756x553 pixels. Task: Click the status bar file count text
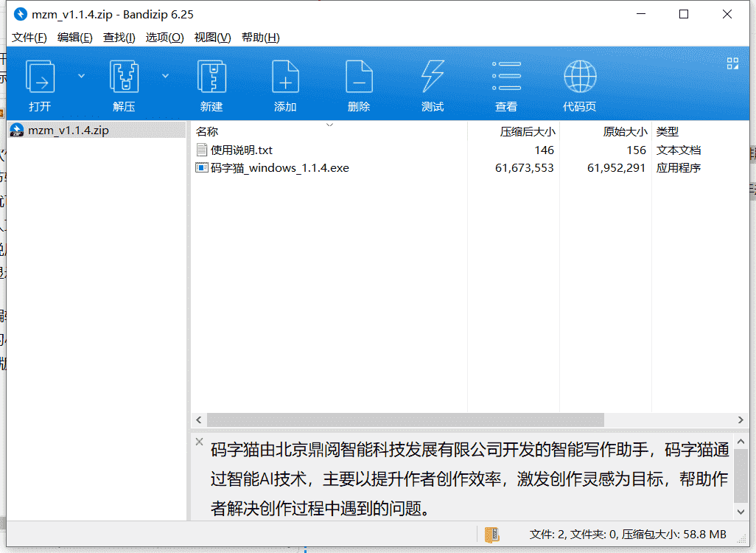point(628,535)
